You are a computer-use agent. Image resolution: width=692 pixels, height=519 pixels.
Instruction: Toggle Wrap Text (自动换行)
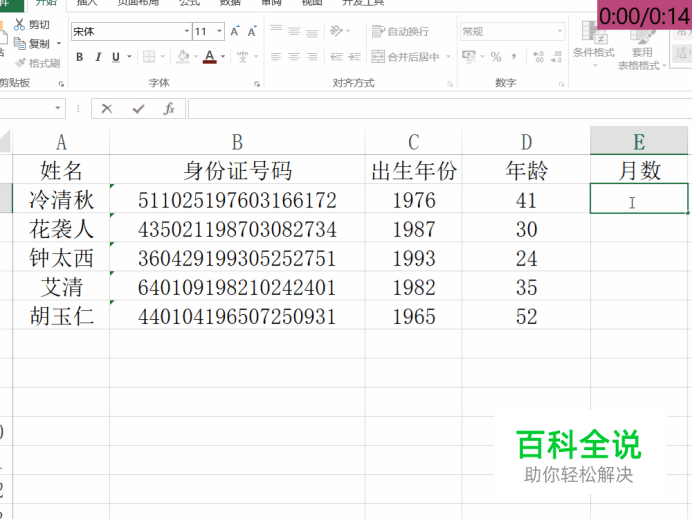click(x=400, y=31)
